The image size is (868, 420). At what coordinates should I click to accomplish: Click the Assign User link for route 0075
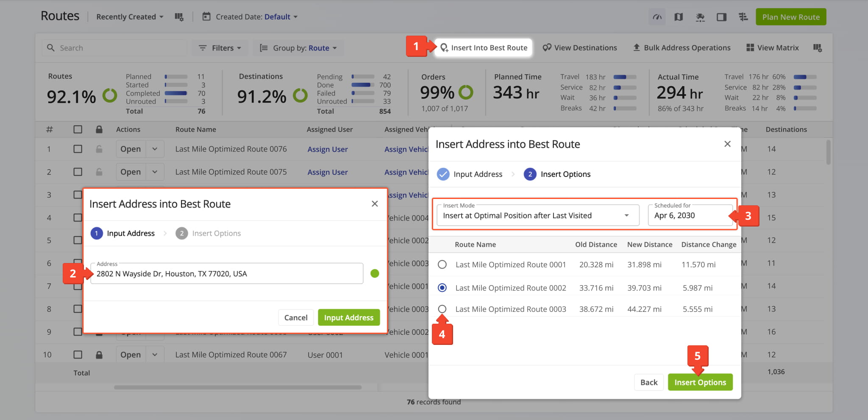328,172
